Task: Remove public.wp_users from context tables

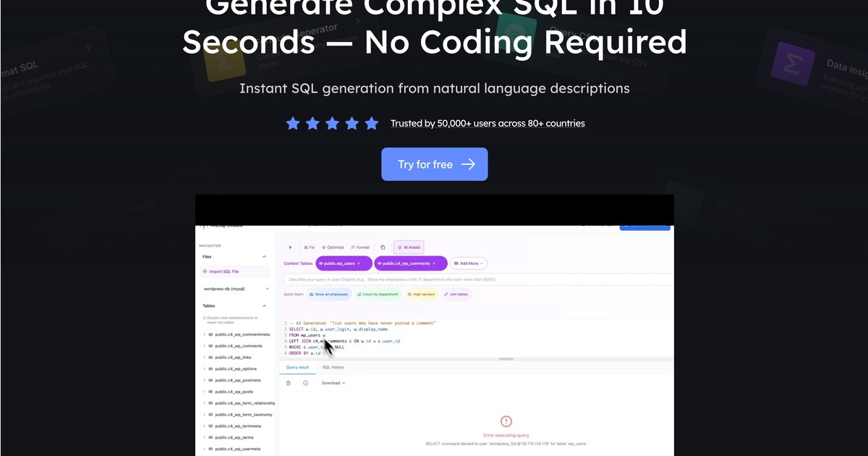Action: (359, 263)
